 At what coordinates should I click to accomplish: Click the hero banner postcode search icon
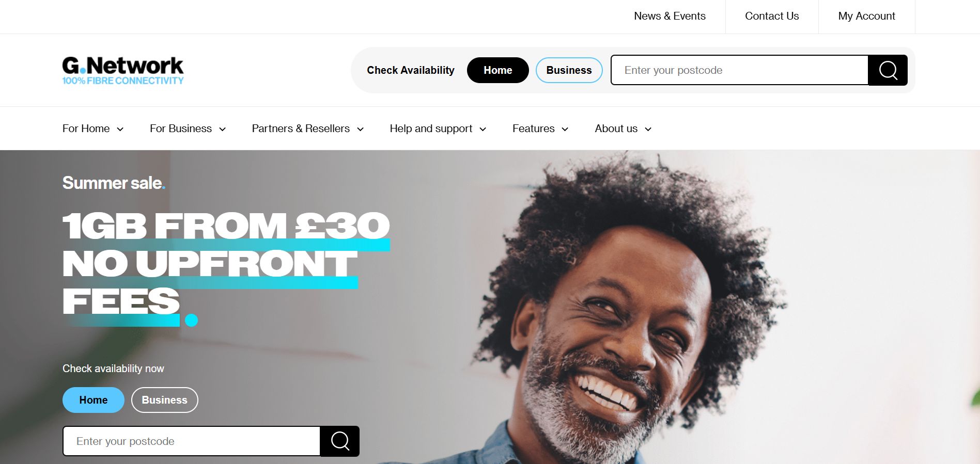[x=340, y=441]
